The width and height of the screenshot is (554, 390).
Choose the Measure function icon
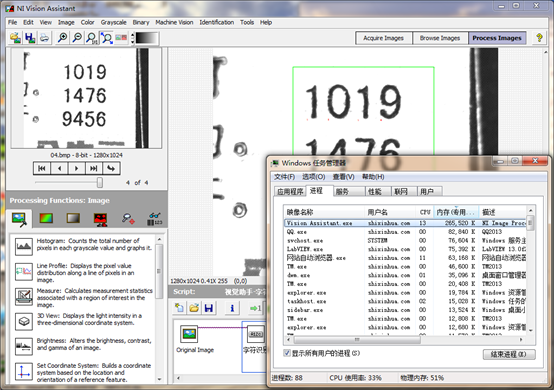24,296
